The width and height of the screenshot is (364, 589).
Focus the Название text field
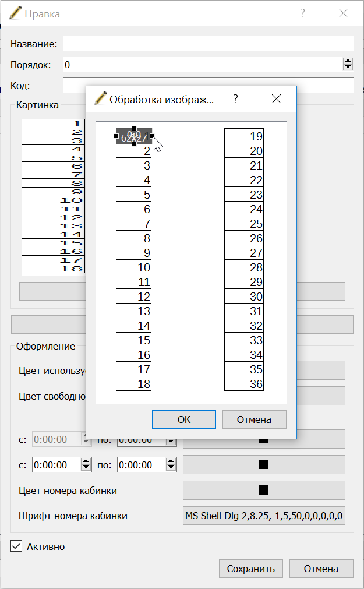tap(208, 44)
